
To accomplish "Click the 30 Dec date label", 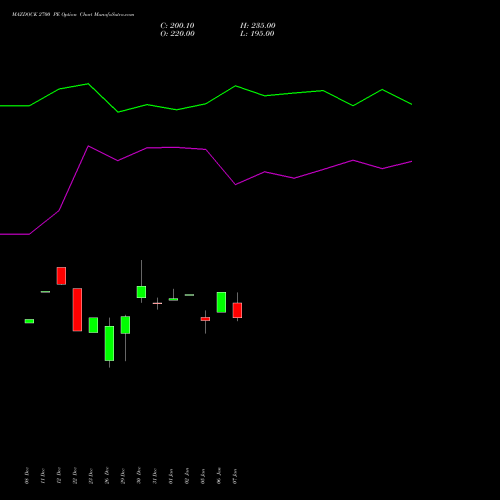I will pyautogui.click(x=139, y=475).
